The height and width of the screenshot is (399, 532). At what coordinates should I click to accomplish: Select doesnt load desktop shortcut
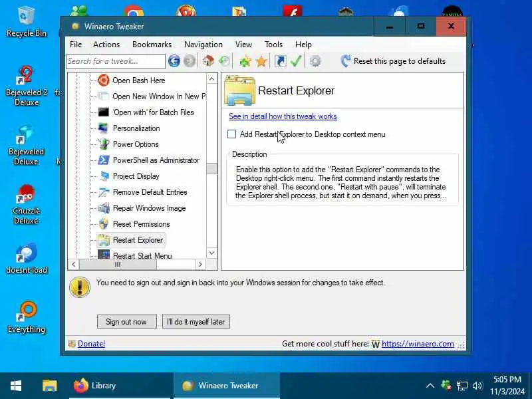26,259
